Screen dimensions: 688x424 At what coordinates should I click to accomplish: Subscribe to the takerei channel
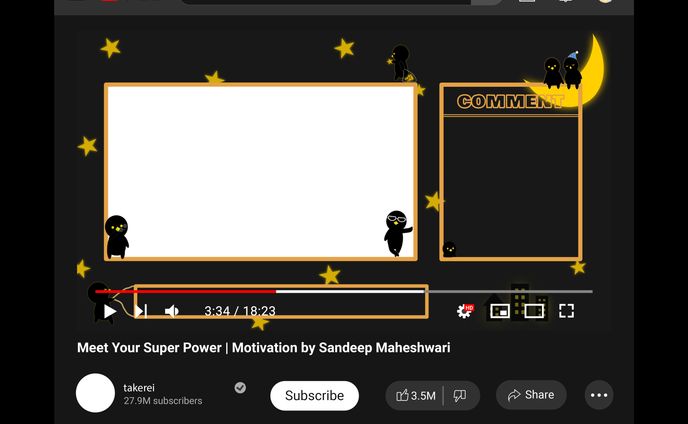[x=314, y=395]
